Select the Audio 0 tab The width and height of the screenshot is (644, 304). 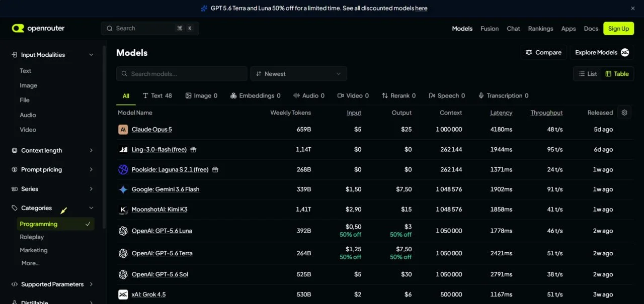tap(309, 96)
